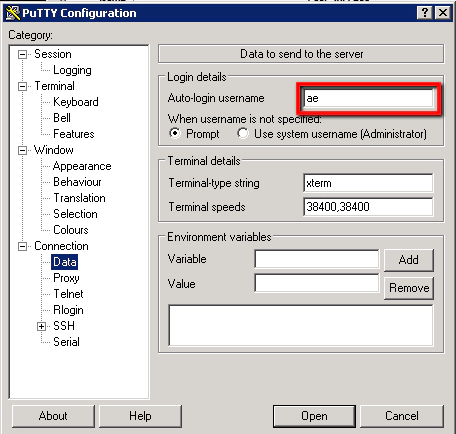Open the Terminal category

(x=54, y=86)
